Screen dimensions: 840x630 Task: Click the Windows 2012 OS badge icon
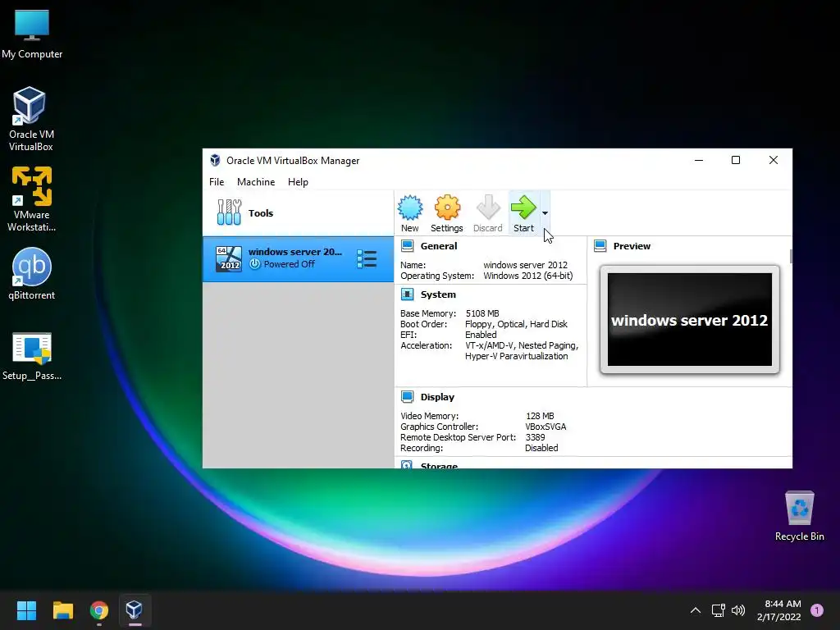coord(229,258)
